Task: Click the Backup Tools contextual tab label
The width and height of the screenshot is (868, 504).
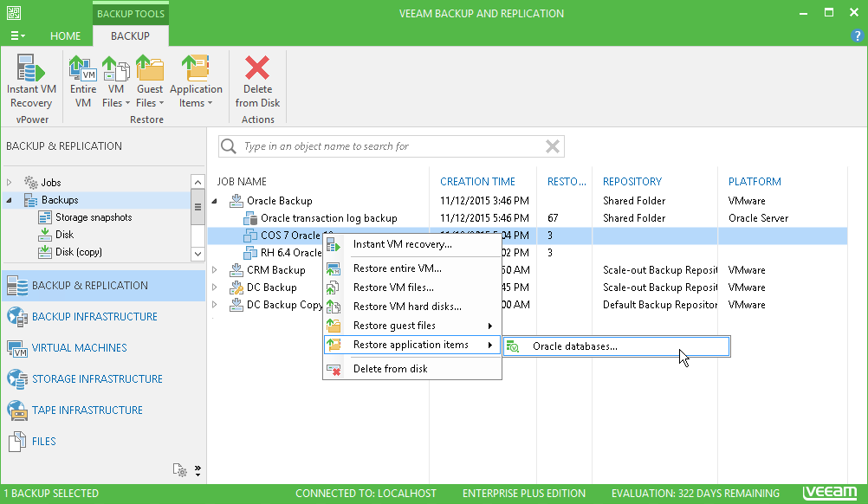Action: (131, 14)
